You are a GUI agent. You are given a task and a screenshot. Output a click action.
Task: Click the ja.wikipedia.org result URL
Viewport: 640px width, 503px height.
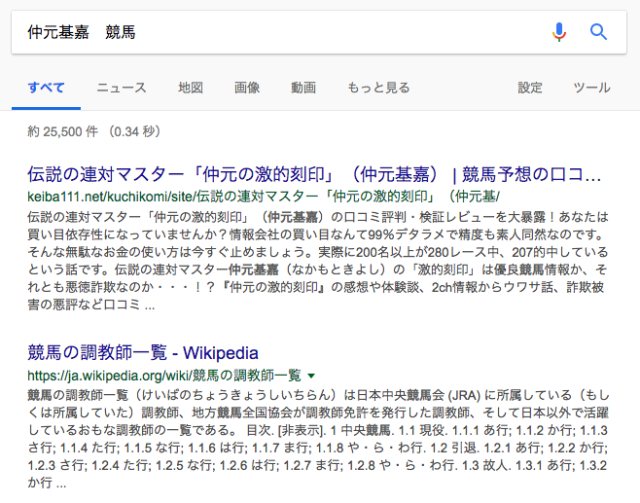[164, 375]
